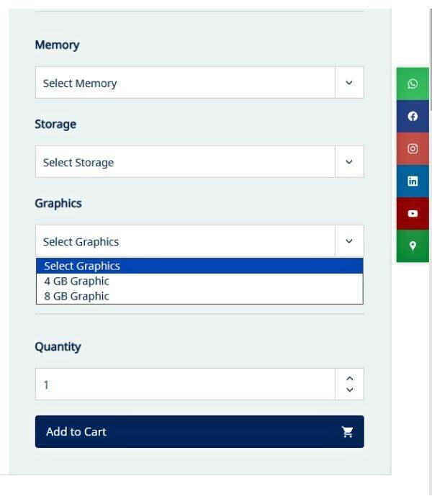Increase quantity with the up arrow
432x504 pixels.
tap(350, 379)
